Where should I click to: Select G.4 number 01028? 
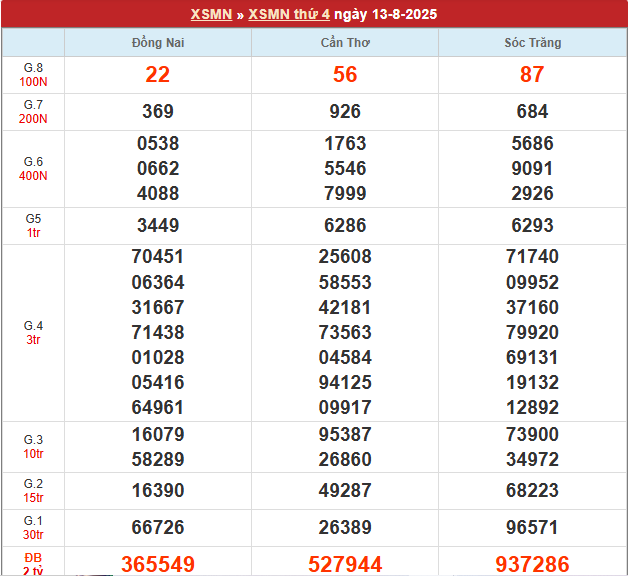158,357
